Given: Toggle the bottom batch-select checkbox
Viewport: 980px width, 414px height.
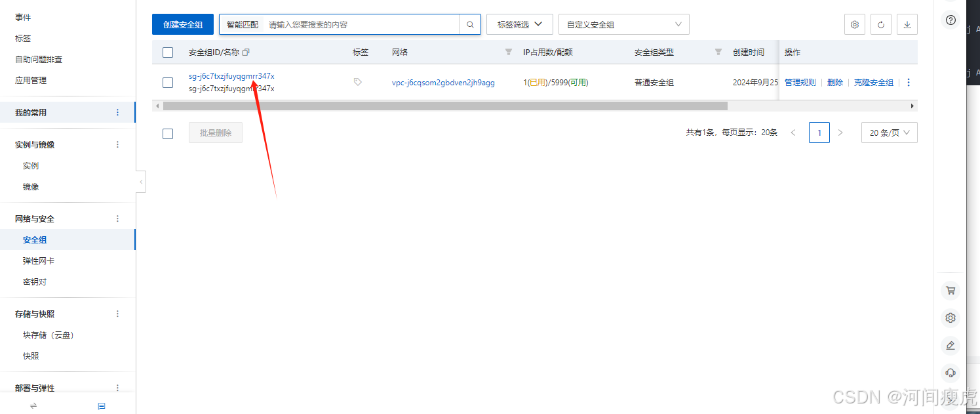Looking at the screenshot, I should (168, 133).
